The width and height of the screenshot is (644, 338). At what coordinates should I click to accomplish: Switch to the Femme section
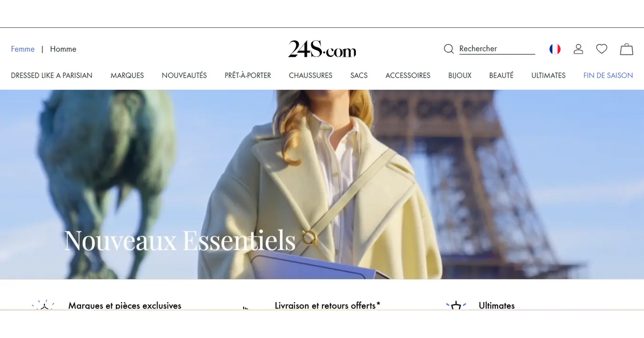pos(23,49)
